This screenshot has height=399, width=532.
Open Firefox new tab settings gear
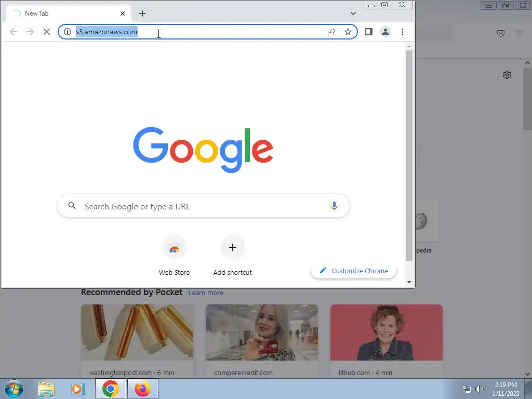point(507,75)
